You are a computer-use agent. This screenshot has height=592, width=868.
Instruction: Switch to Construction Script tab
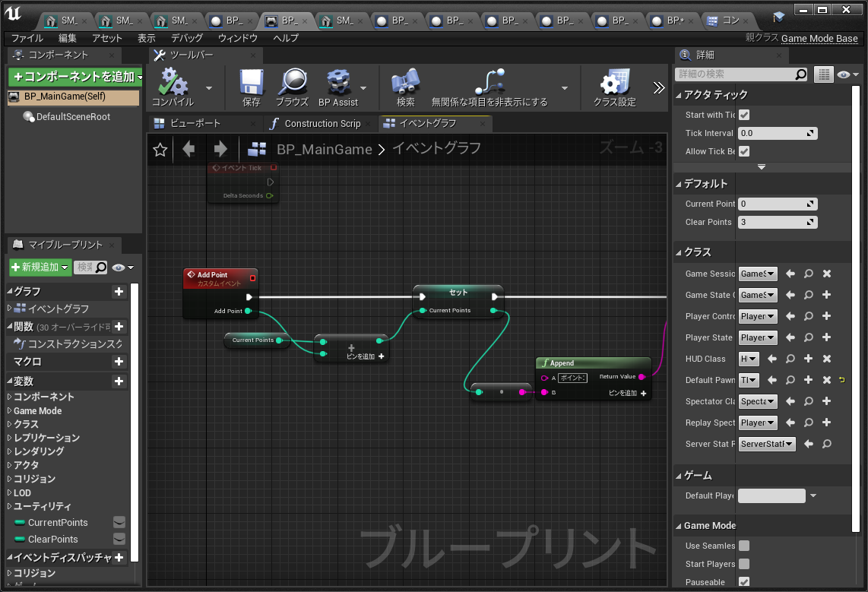click(x=322, y=123)
